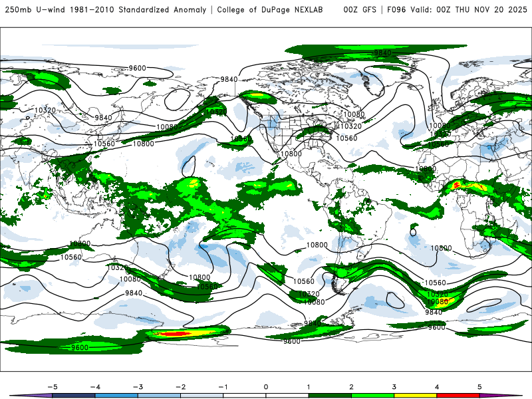Click the '-3' color bar label
The image size is (532, 399).
click(138, 387)
